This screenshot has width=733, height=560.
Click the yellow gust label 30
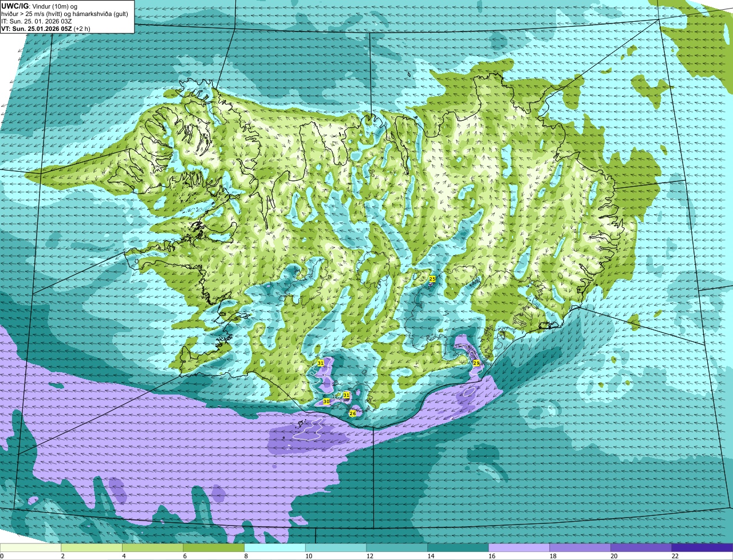point(326,401)
